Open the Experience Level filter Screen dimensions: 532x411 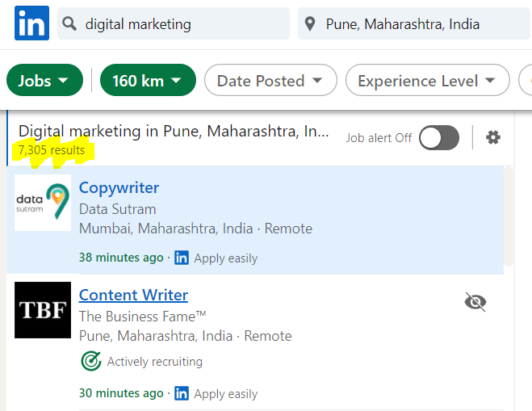(428, 80)
